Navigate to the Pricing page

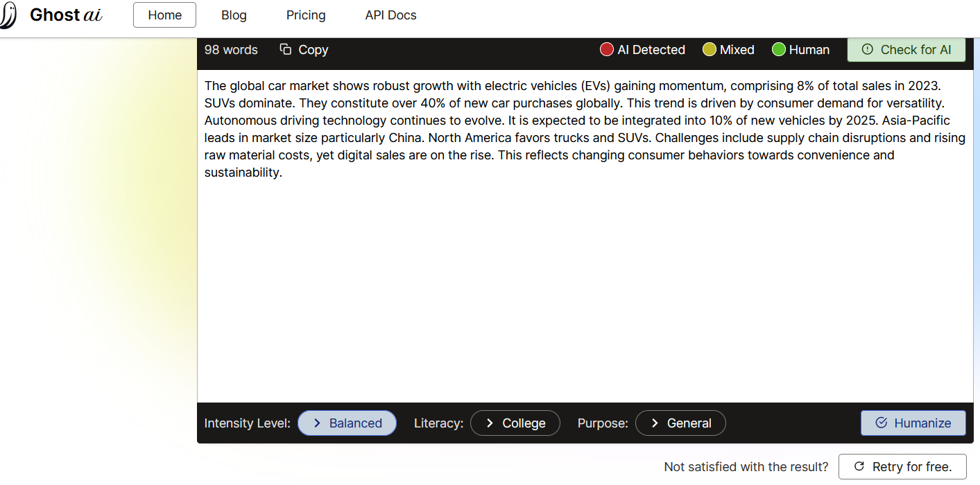pos(306,15)
